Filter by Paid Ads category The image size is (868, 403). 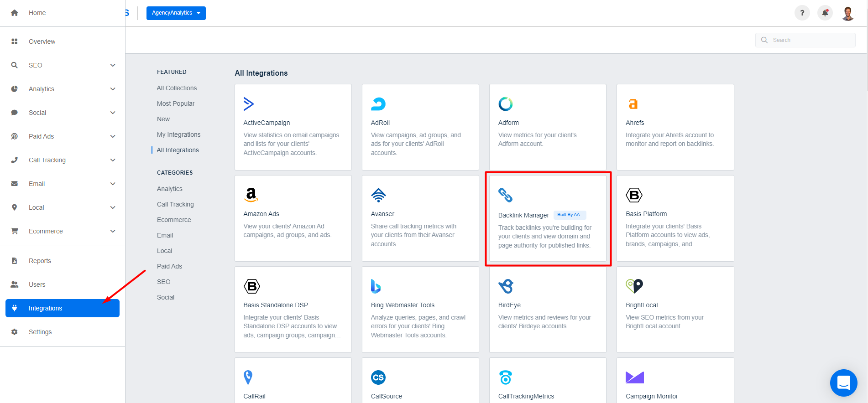coord(169,266)
